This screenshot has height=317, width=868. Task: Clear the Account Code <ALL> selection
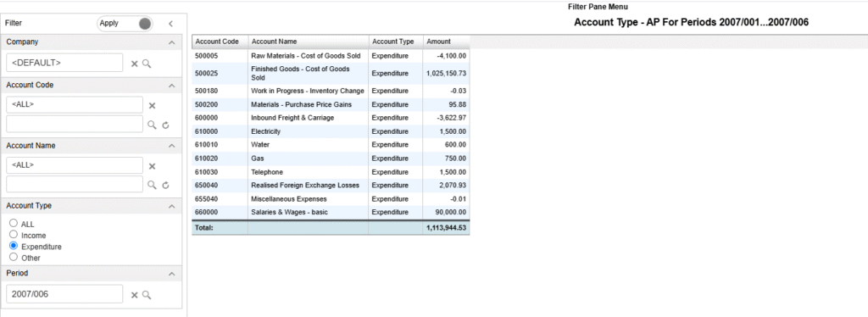[x=153, y=105]
